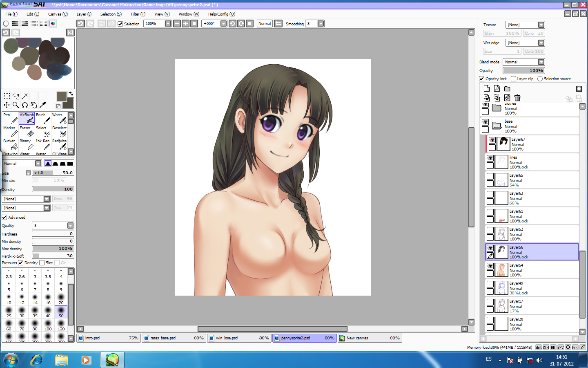Open the Layer menu

tap(84, 14)
